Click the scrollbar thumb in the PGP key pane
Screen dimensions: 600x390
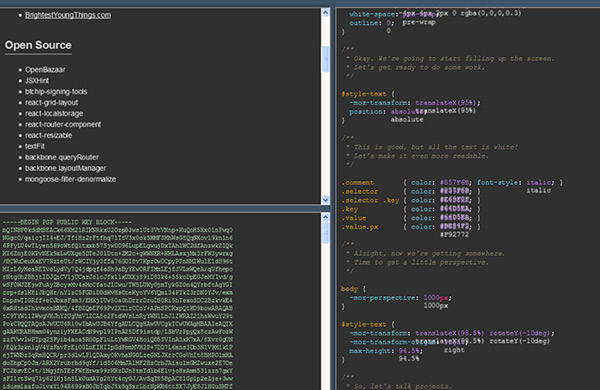point(325,232)
